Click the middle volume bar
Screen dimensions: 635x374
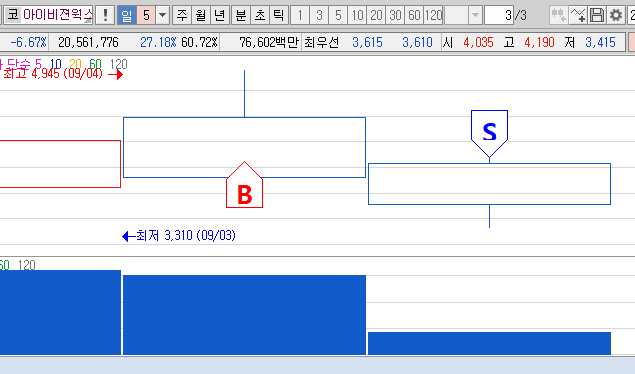pyautogui.click(x=245, y=315)
